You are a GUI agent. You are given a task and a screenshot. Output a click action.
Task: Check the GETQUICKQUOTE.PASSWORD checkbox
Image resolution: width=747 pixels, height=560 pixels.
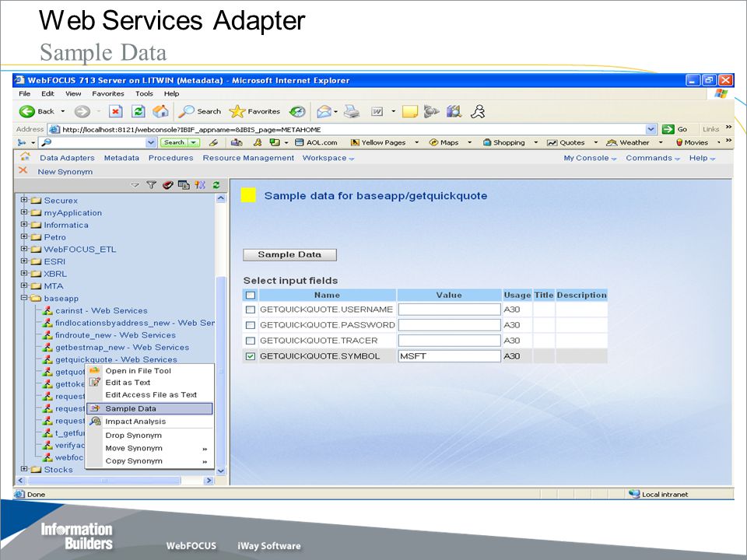click(x=250, y=325)
